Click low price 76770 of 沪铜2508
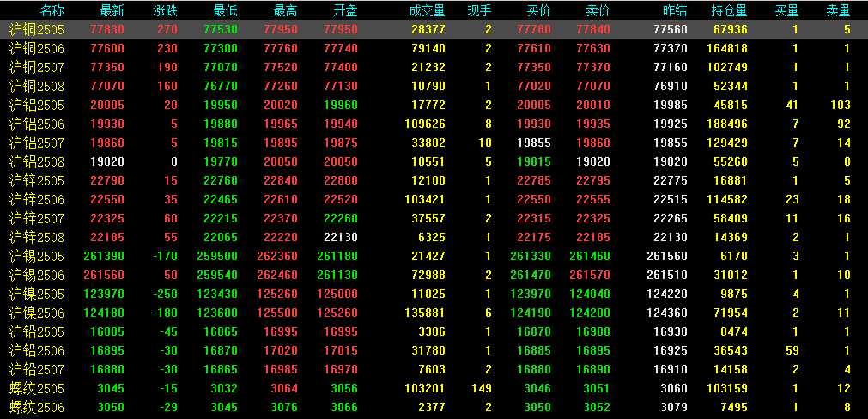Image resolution: width=868 pixels, height=419 pixels. click(x=221, y=87)
